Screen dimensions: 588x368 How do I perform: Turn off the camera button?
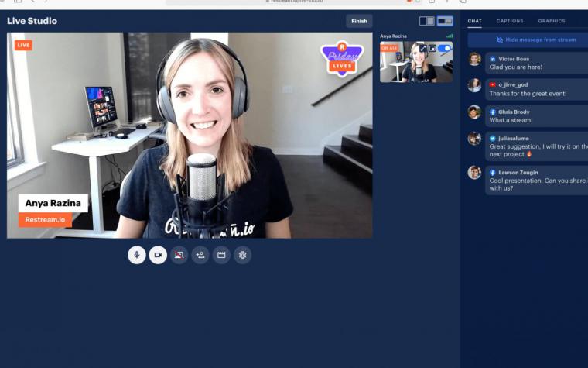[158, 255]
